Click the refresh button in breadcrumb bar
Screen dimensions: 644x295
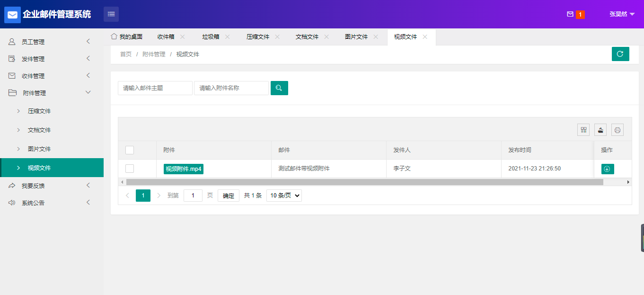(620, 54)
